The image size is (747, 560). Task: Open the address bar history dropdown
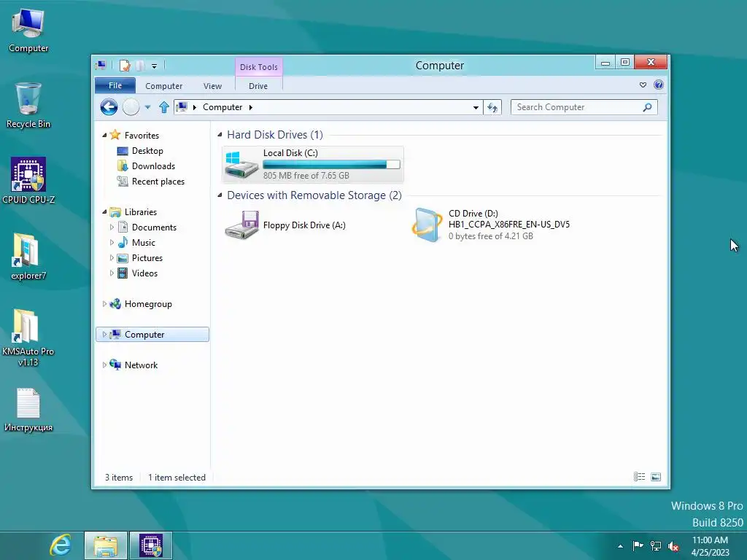[476, 108]
